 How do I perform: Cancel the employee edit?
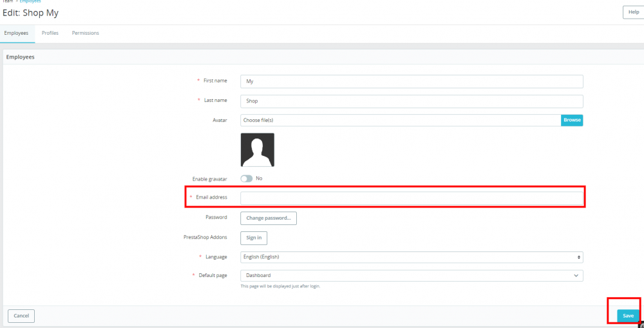point(21,316)
